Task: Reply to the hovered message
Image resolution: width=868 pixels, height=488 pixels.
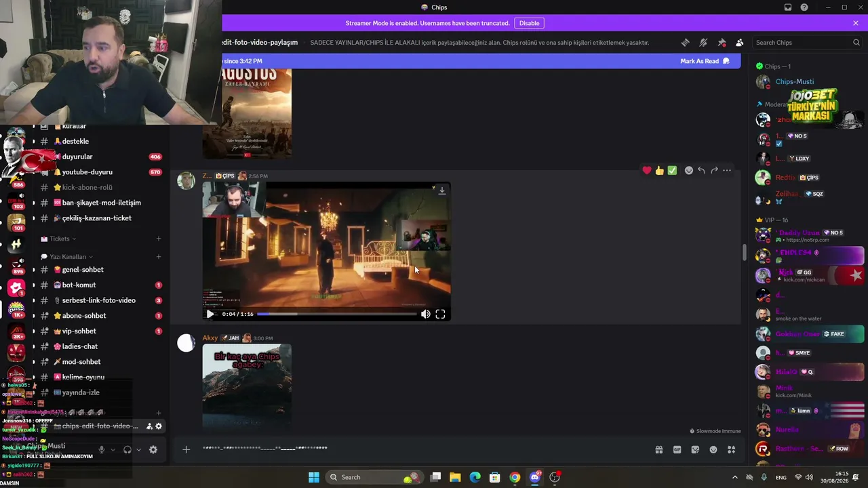Action: (701, 171)
